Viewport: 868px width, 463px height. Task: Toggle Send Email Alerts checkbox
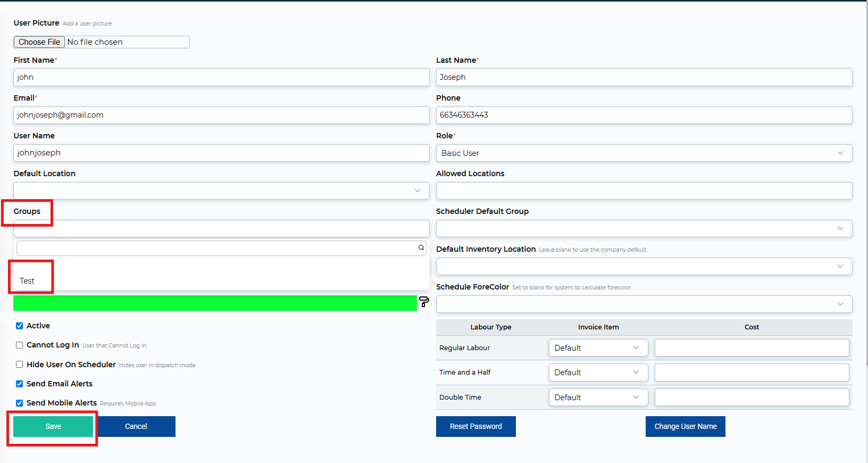click(x=19, y=384)
